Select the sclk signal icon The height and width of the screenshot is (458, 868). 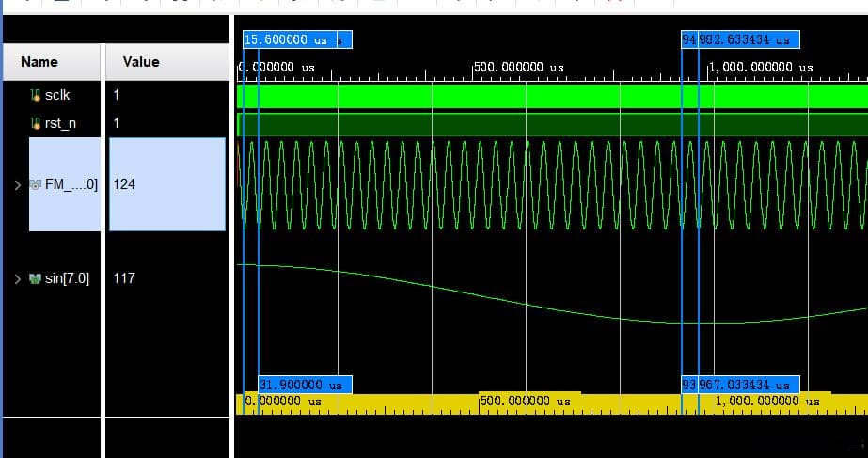[36, 95]
